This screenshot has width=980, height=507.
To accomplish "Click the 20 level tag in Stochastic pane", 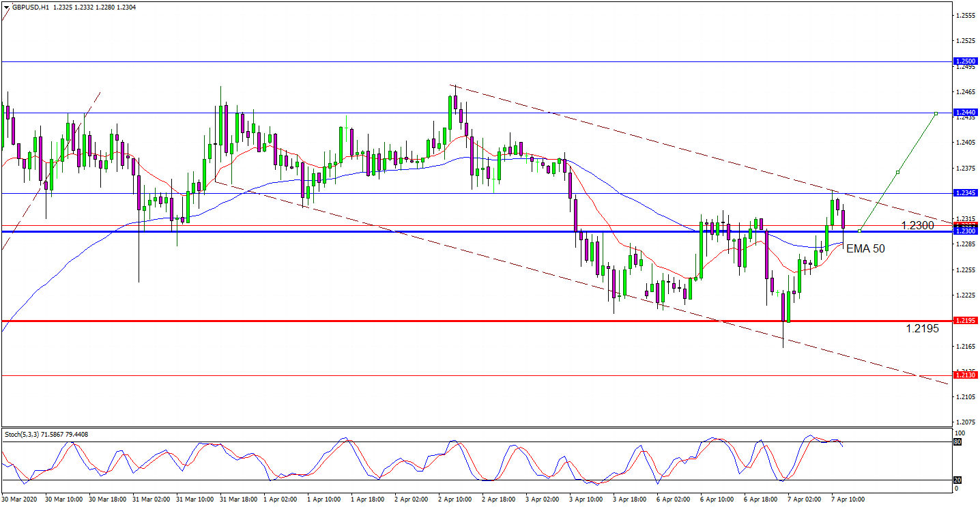I will point(957,480).
